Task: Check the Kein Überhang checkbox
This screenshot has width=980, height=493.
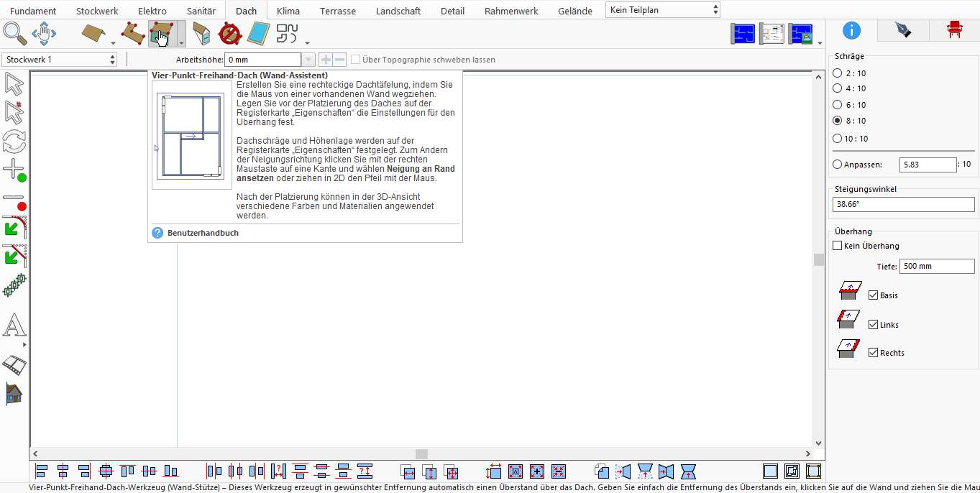Action: pyautogui.click(x=837, y=246)
